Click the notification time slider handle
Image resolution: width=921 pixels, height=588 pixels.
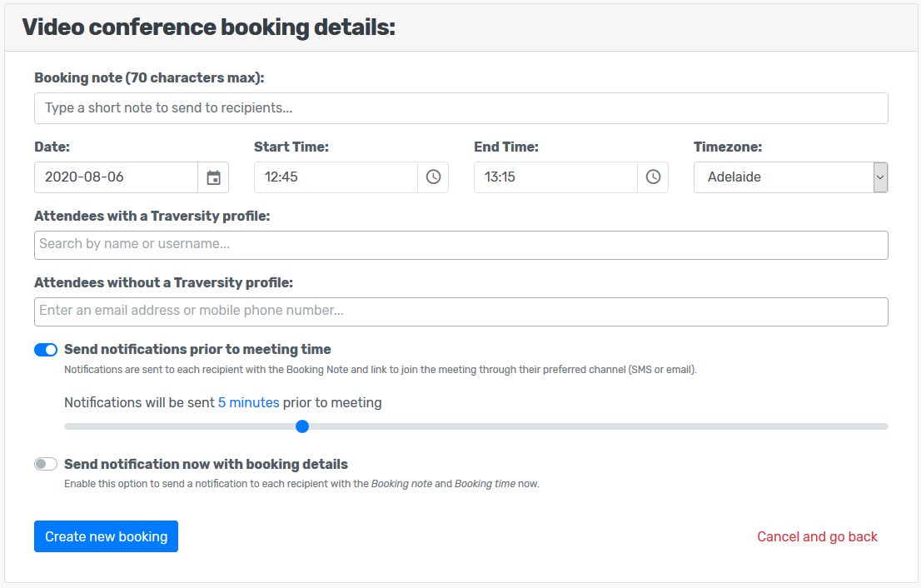tap(302, 426)
